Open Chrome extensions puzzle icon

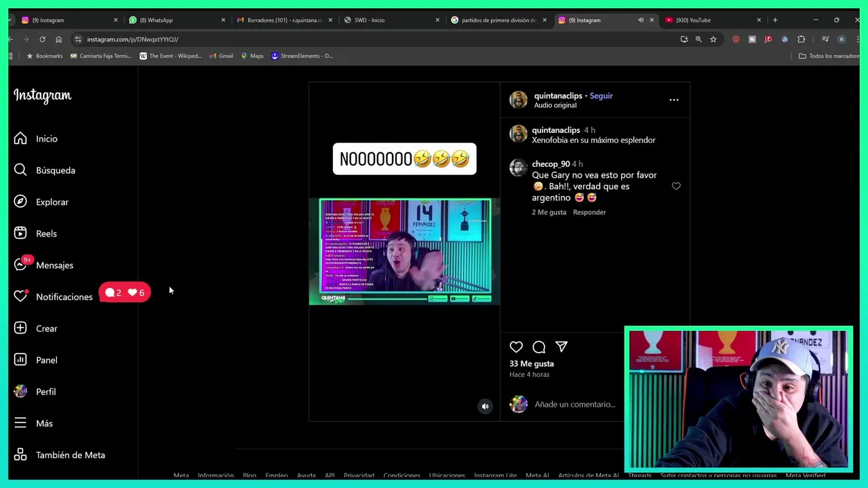[801, 39]
